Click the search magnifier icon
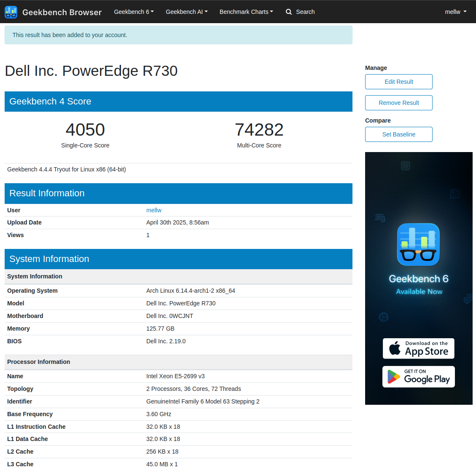Screen dimensions: 476x473 [x=289, y=12]
